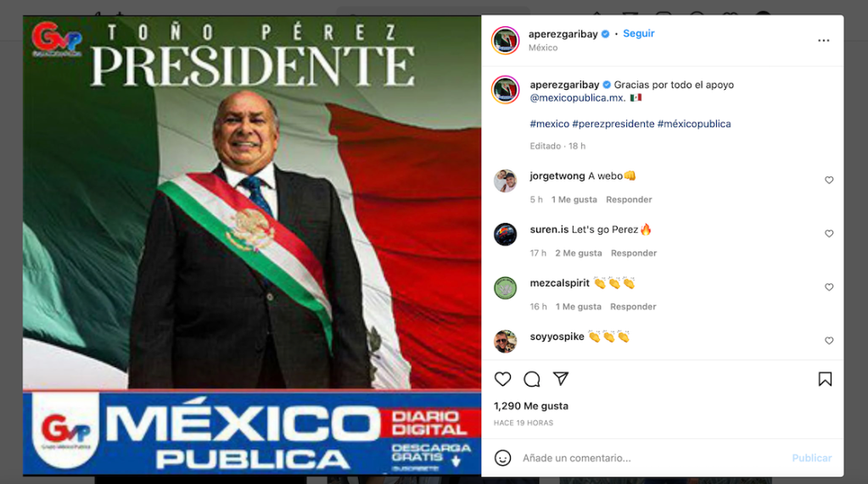Click the Añade un comentario input field
Viewport: 868px width, 484px height.
pos(653,458)
